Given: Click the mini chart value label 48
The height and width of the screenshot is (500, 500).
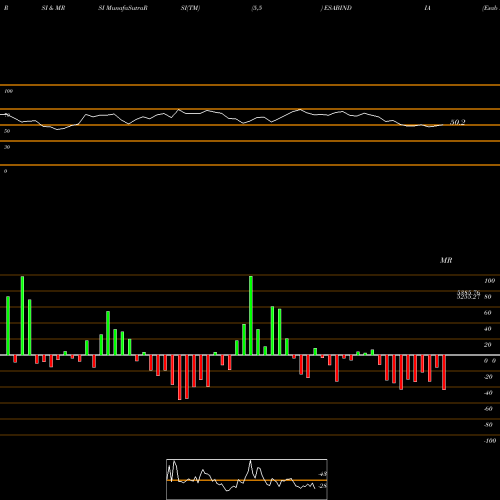Looking at the screenshot, I should 323,474.
